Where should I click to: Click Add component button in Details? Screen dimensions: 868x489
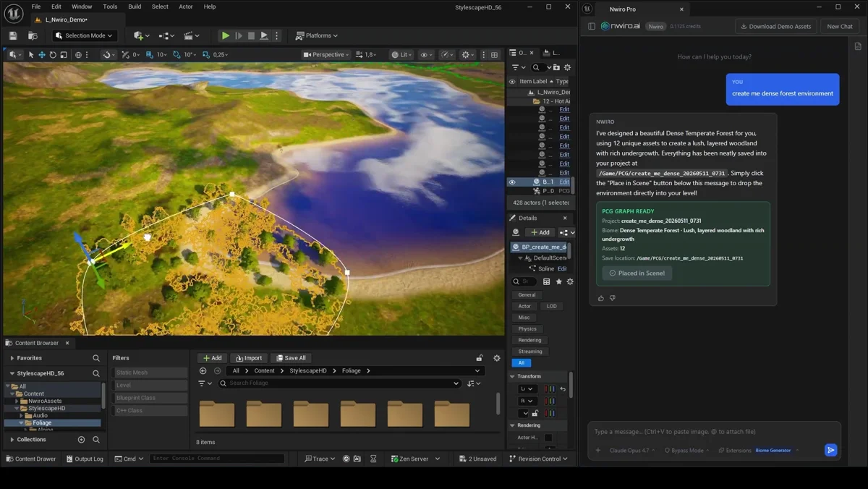click(x=540, y=232)
